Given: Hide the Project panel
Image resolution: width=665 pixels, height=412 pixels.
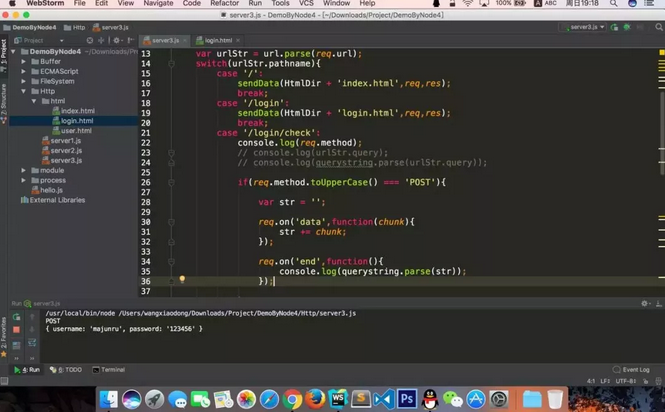Looking at the screenshot, I should pyautogui.click(x=131, y=40).
